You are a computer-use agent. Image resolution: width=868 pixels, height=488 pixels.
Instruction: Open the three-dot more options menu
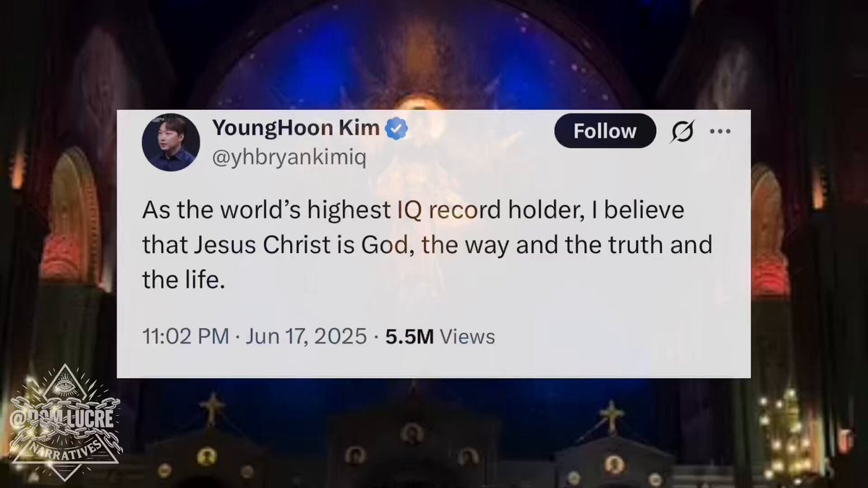point(720,132)
